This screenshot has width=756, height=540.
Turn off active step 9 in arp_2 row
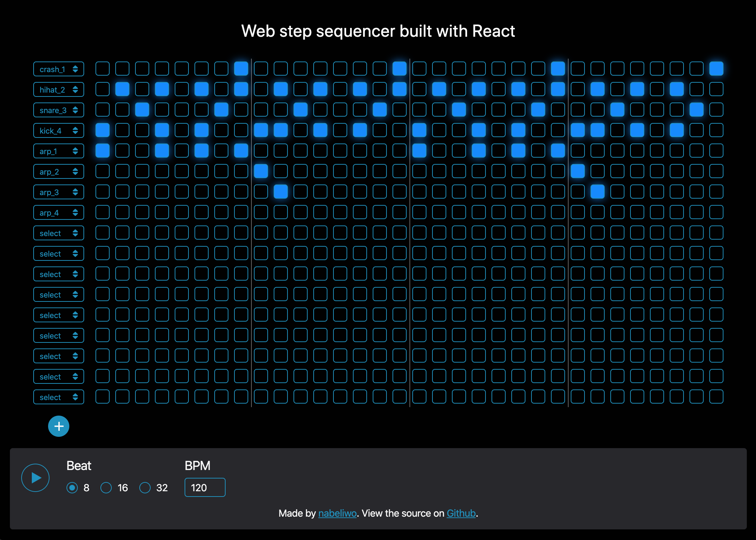coord(261,171)
